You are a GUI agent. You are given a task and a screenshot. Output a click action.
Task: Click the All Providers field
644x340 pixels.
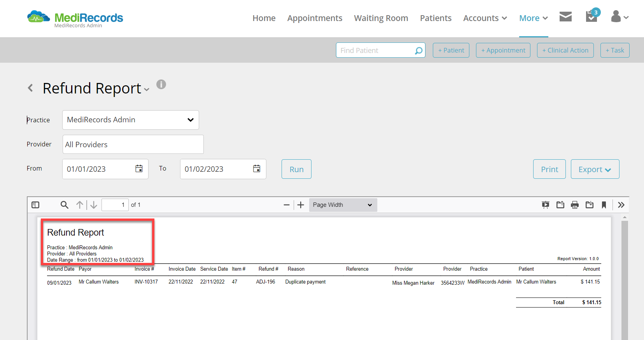click(133, 144)
